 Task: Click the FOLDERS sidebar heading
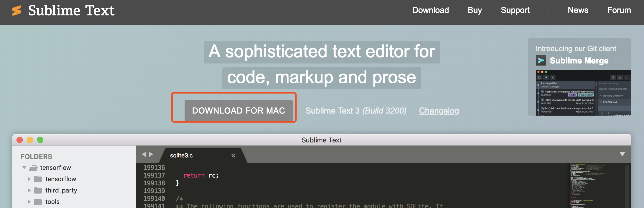coord(36,157)
